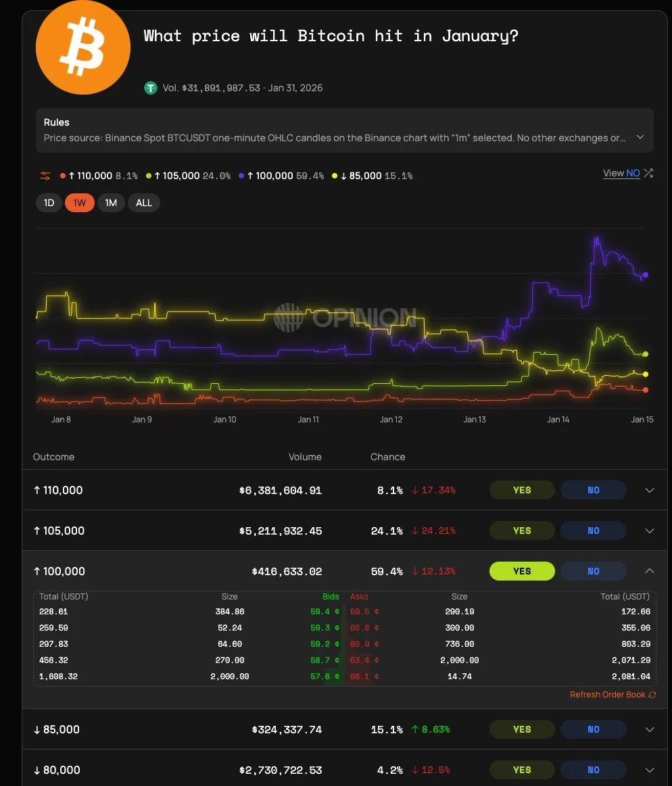Click the NO button for 80,000
Image resolution: width=672 pixels, height=786 pixels.
[593, 770]
